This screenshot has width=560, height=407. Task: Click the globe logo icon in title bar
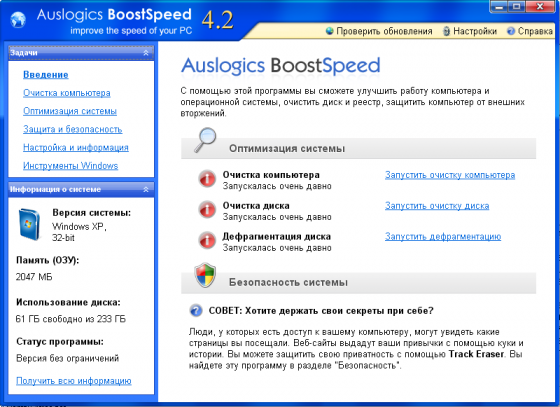click(18, 19)
